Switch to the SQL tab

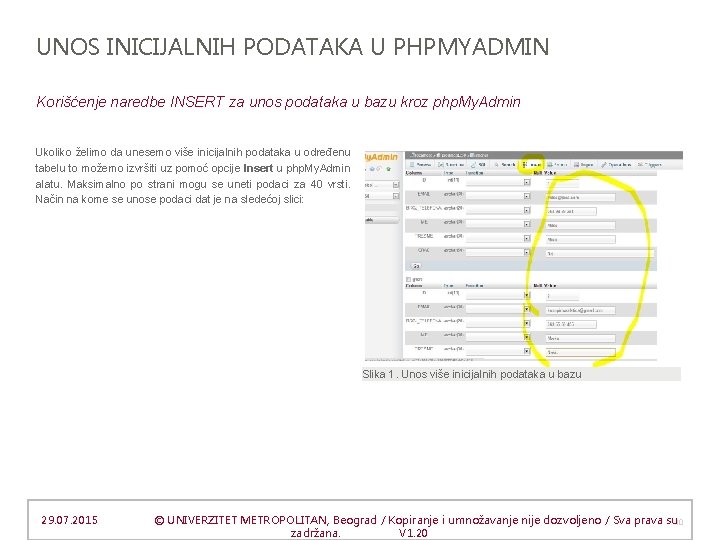[x=479, y=164]
